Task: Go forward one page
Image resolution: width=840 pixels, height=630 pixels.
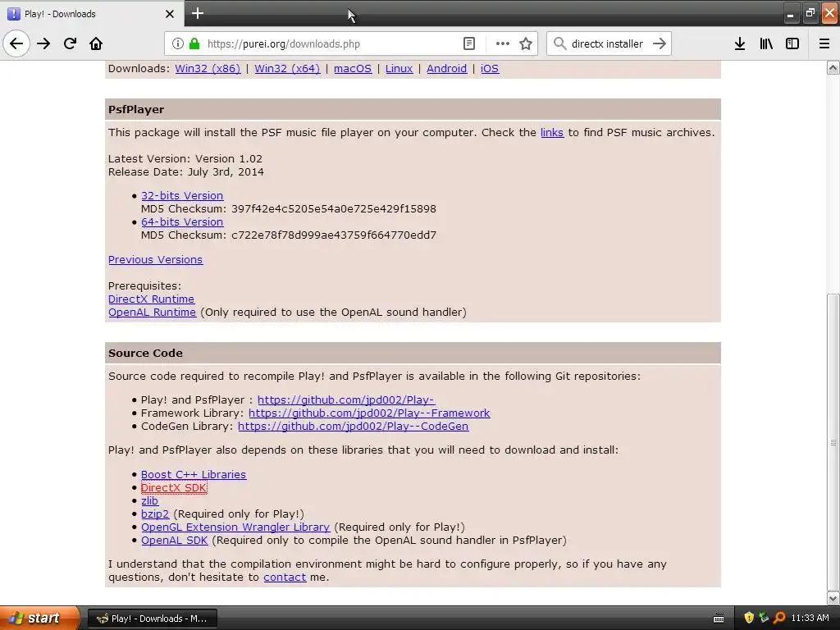Action: (43, 43)
